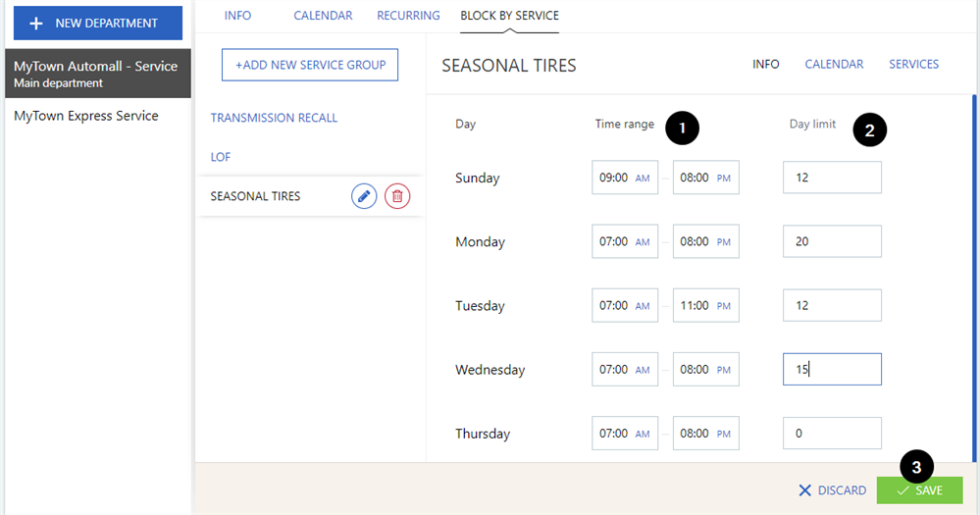Image resolution: width=980 pixels, height=515 pixels.
Task: Click the red trash delete icon
Action: pyautogui.click(x=397, y=196)
